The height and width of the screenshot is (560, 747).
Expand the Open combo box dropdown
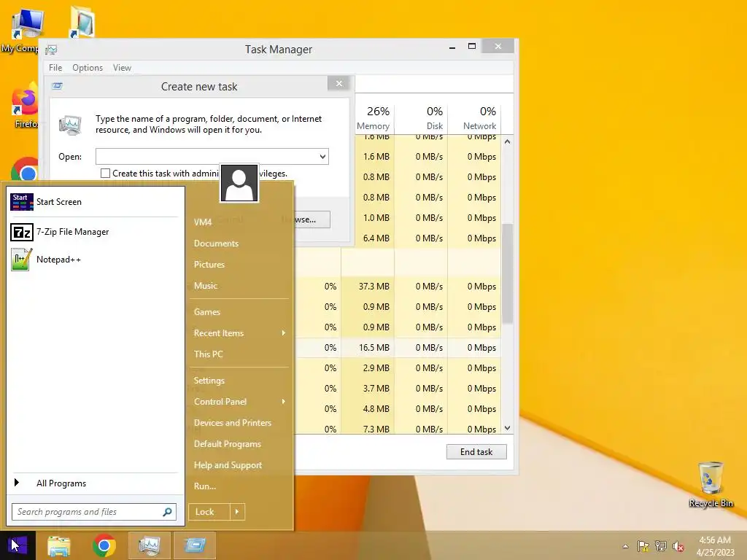[322, 157]
